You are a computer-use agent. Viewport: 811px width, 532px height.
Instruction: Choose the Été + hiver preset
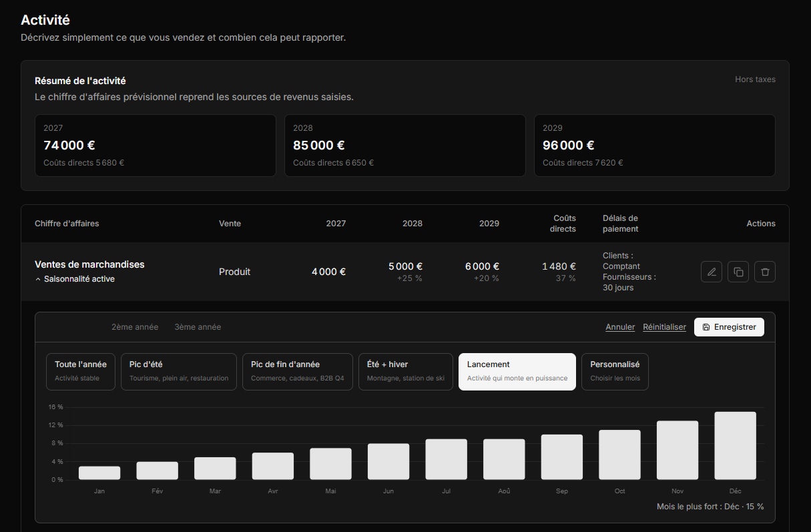(406, 371)
